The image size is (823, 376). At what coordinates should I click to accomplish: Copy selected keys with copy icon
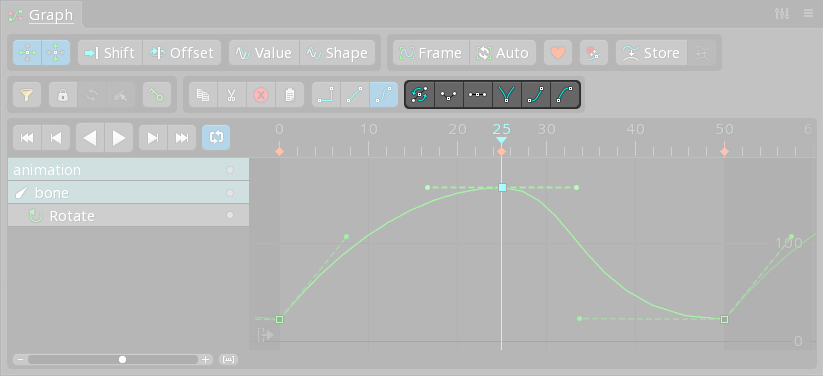203,95
